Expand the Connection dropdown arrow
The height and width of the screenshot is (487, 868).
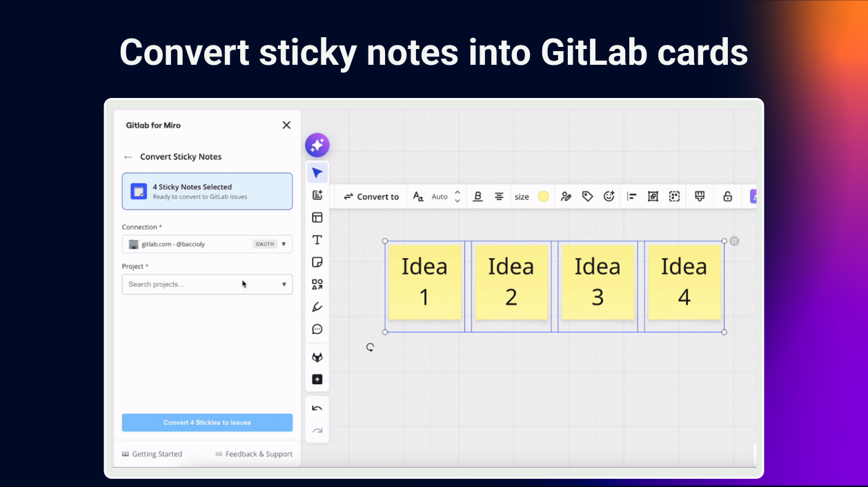(x=284, y=244)
